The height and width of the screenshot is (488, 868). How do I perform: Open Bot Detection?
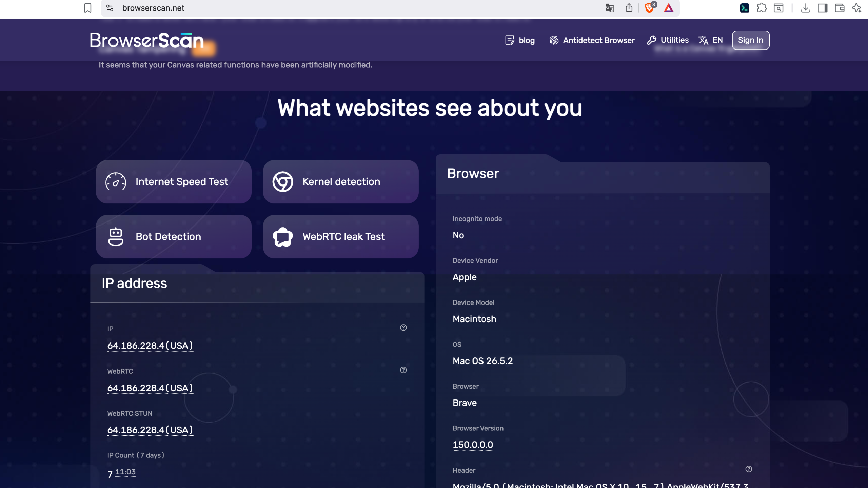click(174, 237)
